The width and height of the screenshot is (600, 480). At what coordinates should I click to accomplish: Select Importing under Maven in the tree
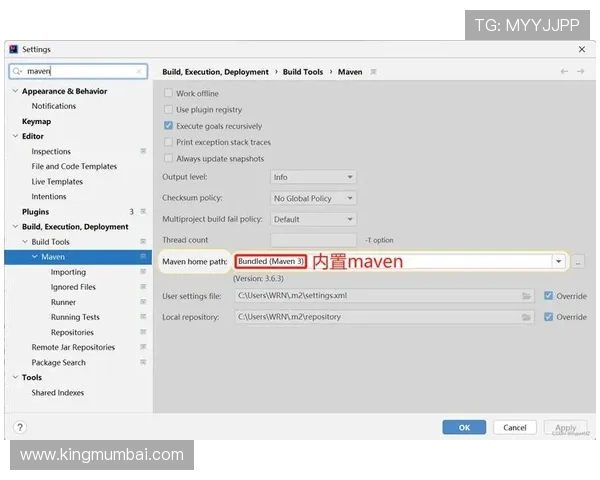(68, 272)
